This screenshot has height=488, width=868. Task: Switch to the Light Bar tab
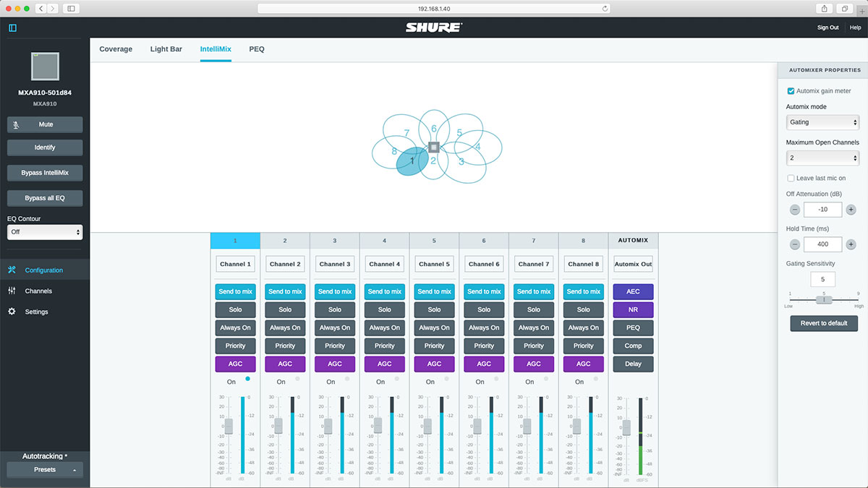(x=166, y=49)
